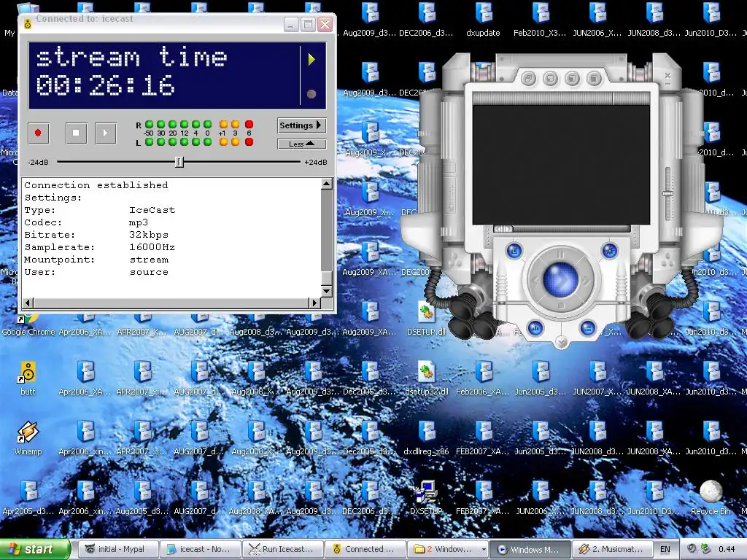
Task: Click the stop segment below Media Player play button
Action: 561,306
